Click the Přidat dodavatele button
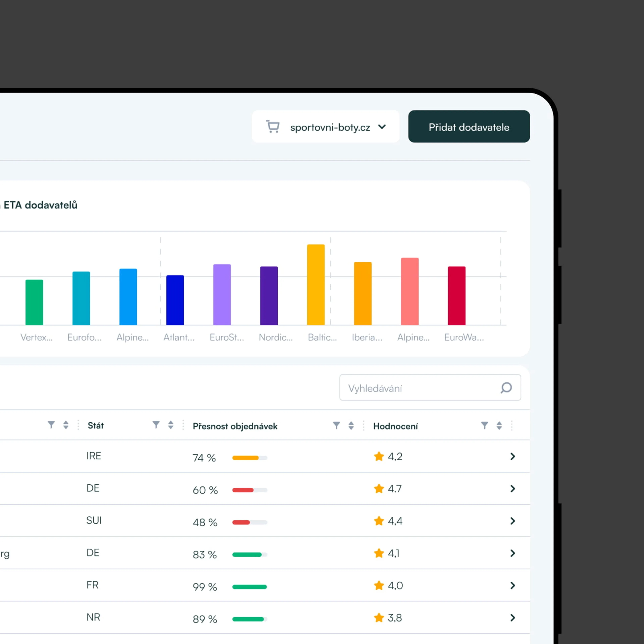Image resolution: width=644 pixels, height=644 pixels. click(x=469, y=127)
